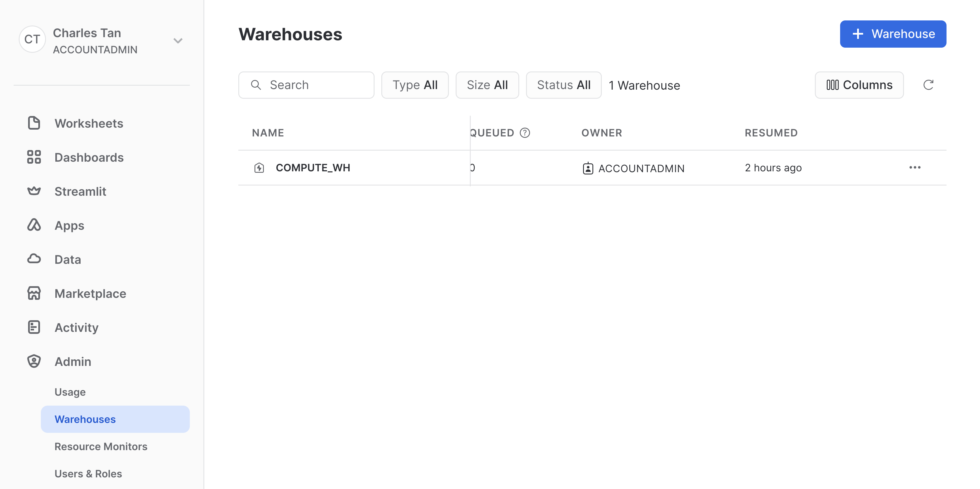Screen dimensions: 980x489
Task: Click the Data cloud icon
Action: pos(34,259)
